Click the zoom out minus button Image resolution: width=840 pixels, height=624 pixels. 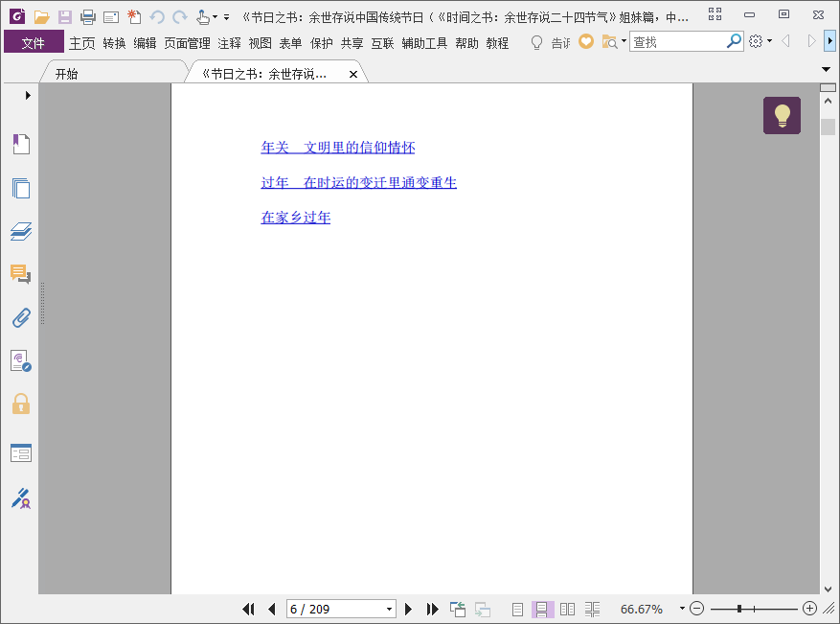tap(696, 609)
